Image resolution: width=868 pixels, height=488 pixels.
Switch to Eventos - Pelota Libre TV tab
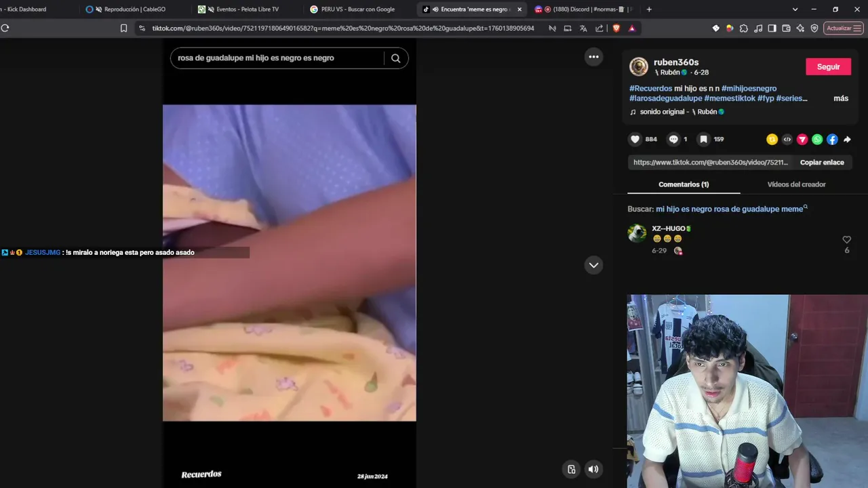[246, 9]
